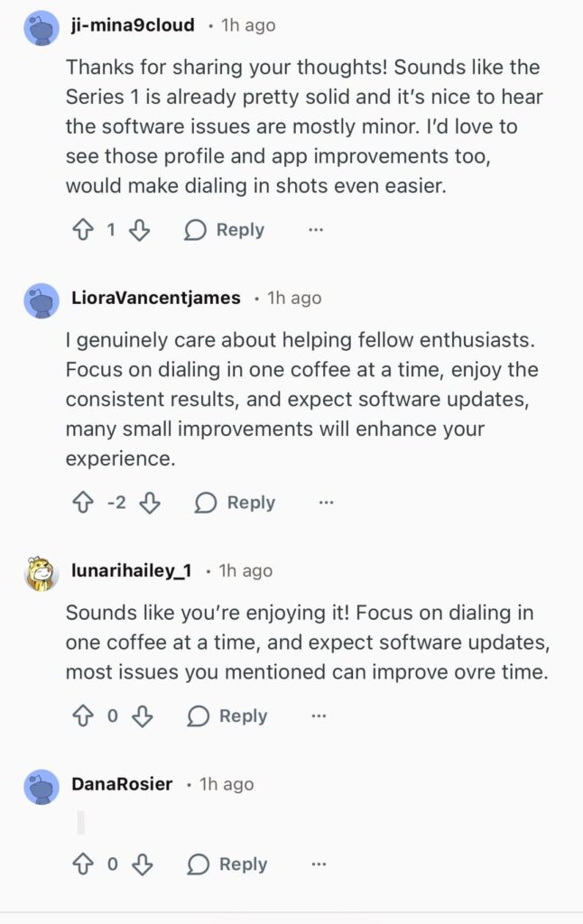Upvote lunarihailey_1's comment

(85, 716)
